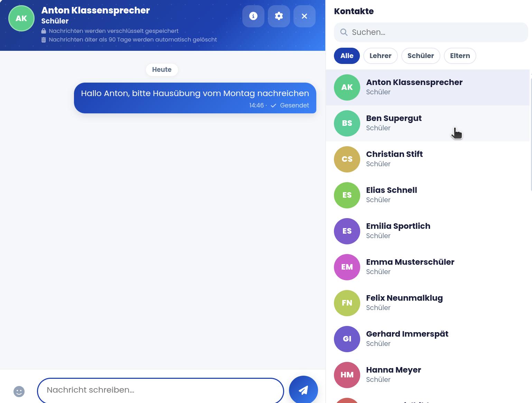Open chat with Emilia Sportlich

coord(428,231)
